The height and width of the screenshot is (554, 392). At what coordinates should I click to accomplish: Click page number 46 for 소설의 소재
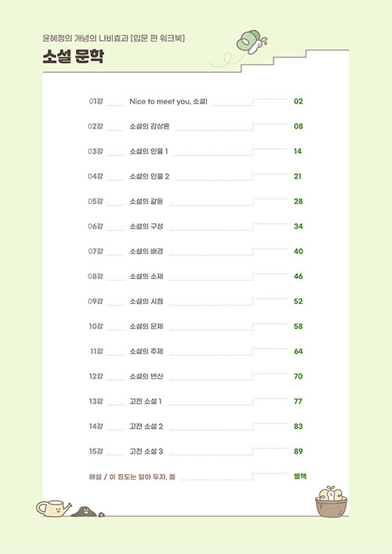(299, 277)
